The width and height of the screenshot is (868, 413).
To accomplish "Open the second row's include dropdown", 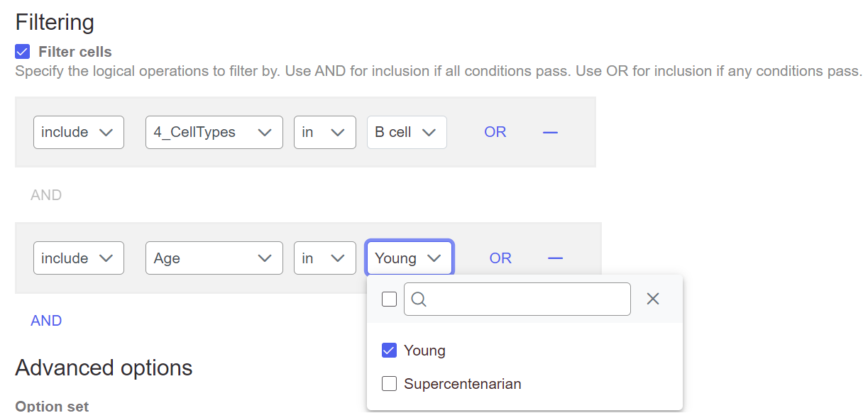I will coord(79,258).
